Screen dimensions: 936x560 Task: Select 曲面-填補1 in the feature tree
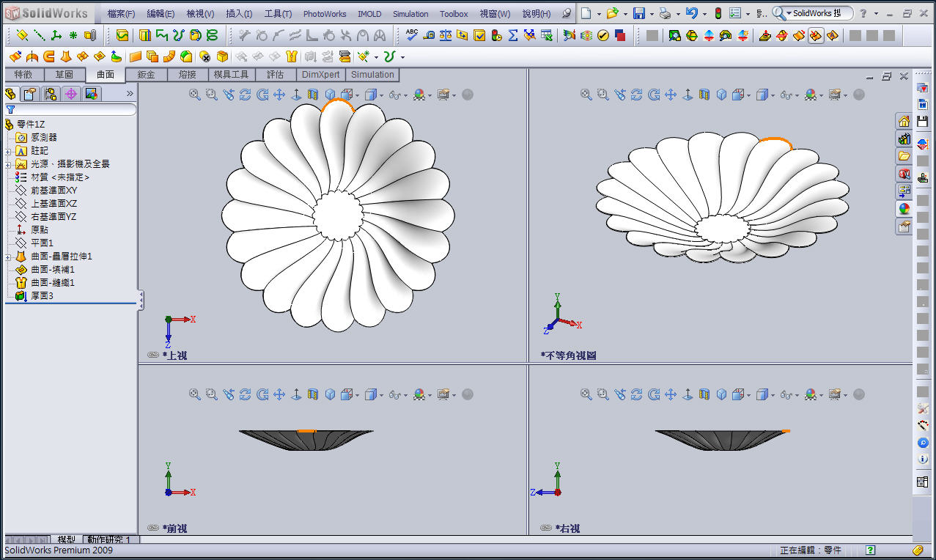[x=53, y=270]
